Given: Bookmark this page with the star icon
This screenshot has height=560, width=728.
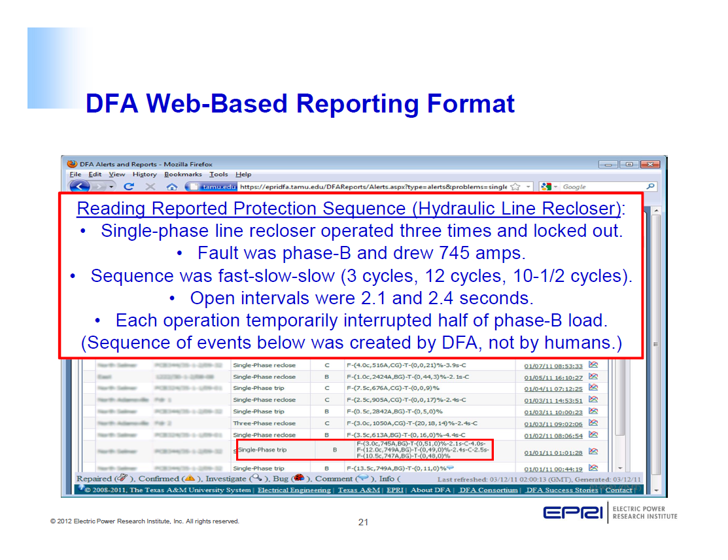Looking at the screenshot, I should (515, 186).
